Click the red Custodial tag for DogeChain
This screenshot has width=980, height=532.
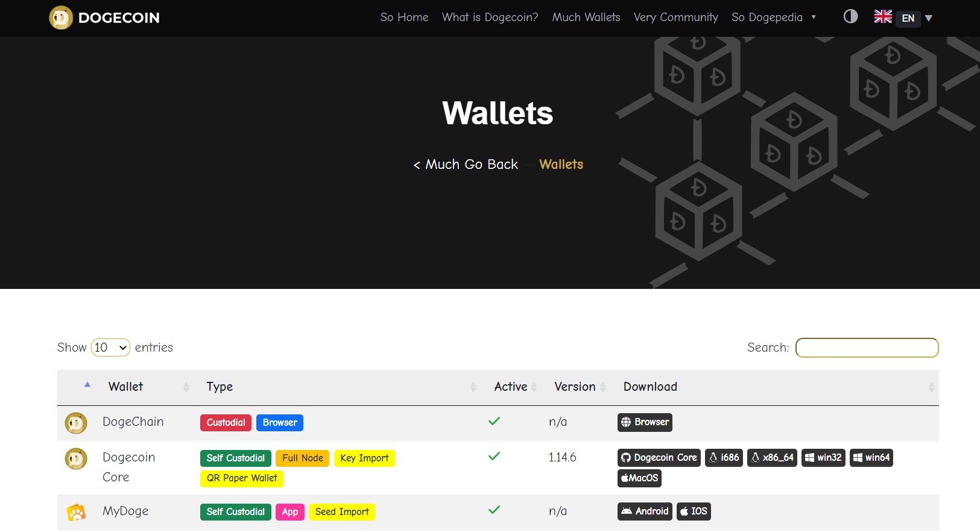pos(226,422)
